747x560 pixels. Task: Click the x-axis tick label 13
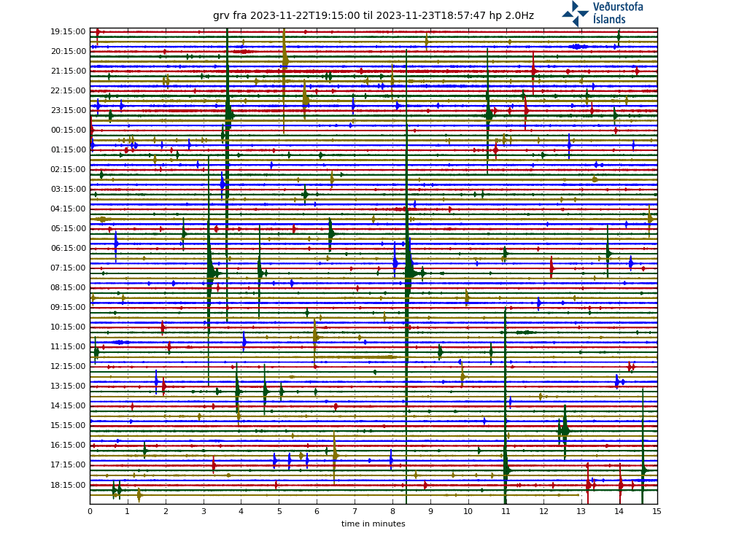(581, 511)
